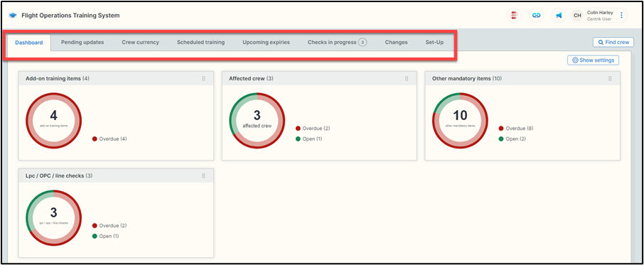The height and width of the screenshot is (265, 644).
Task: Open the Checks in progress tab
Action: (x=337, y=42)
